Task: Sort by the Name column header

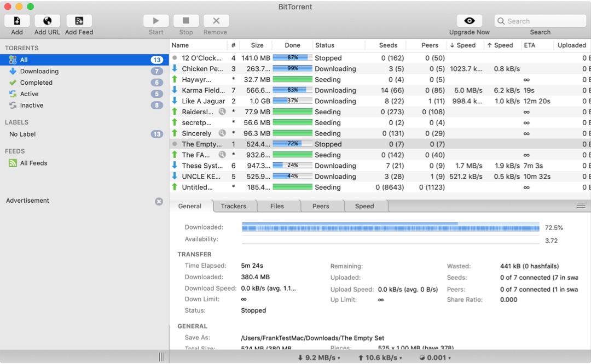Action: click(198, 45)
